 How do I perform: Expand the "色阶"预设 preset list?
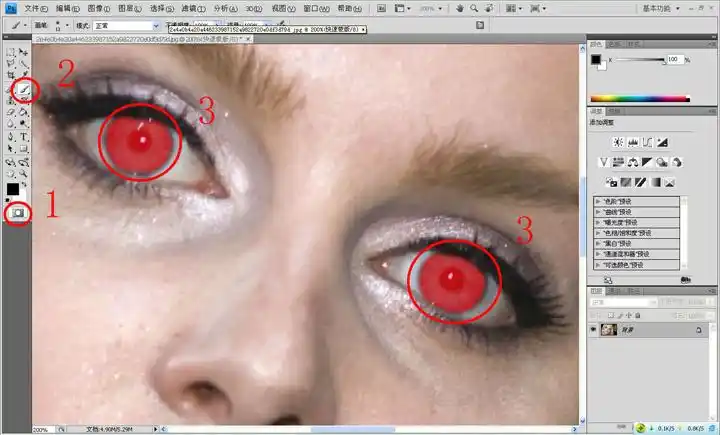point(598,201)
